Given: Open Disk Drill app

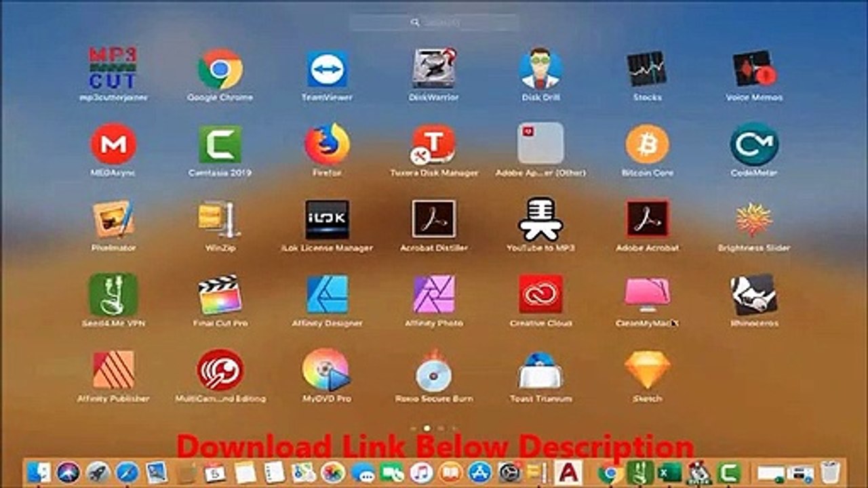Looking at the screenshot, I should pyautogui.click(x=540, y=68).
